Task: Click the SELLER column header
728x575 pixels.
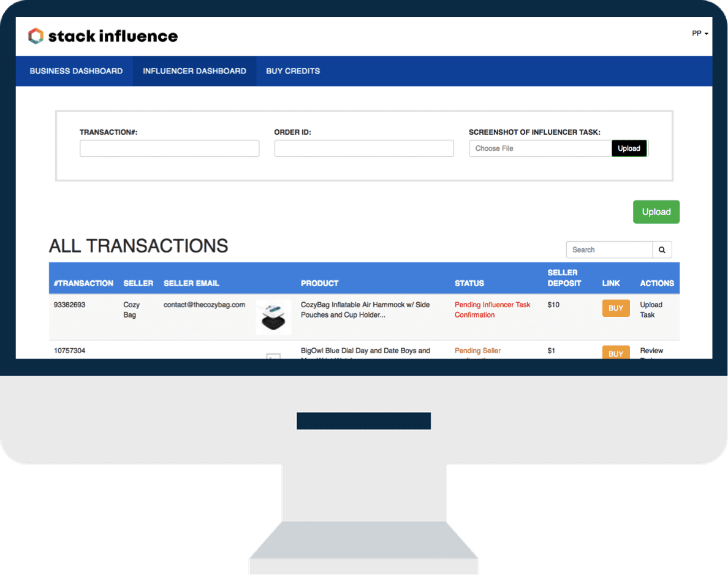Action: [138, 283]
